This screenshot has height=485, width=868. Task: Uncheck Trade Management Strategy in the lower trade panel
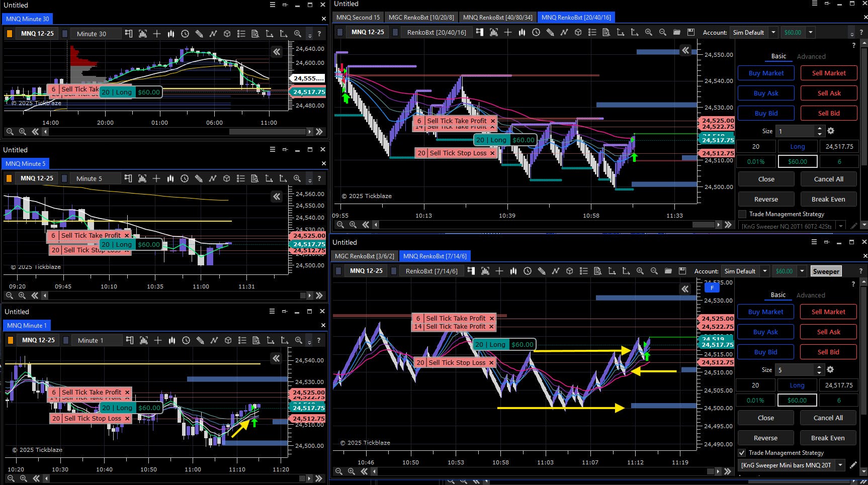tap(742, 453)
